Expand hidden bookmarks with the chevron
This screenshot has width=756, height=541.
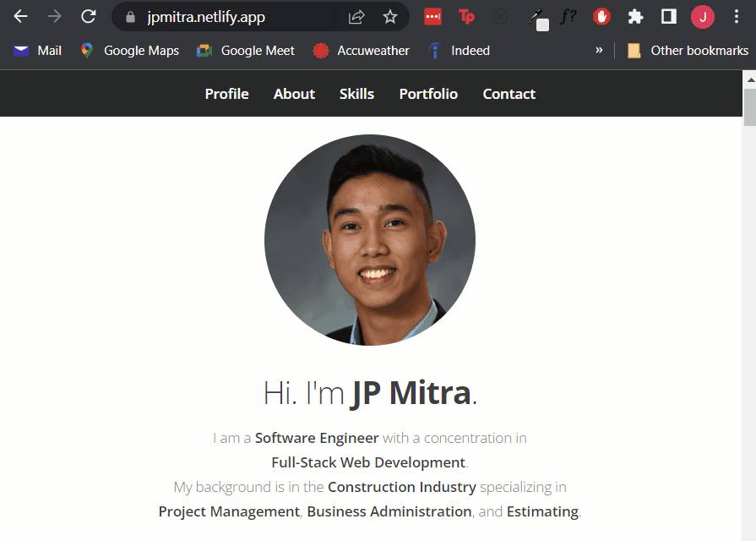coord(599,50)
